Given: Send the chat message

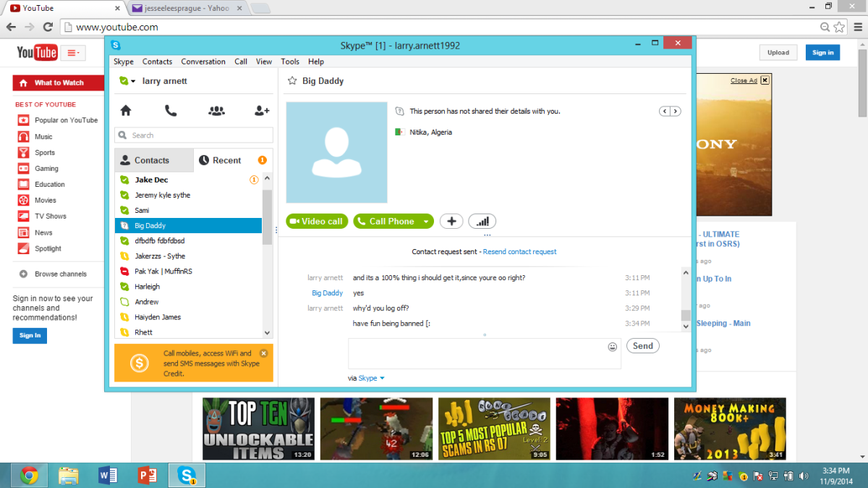Looking at the screenshot, I should pyautogui.click(x=643, y=346).
